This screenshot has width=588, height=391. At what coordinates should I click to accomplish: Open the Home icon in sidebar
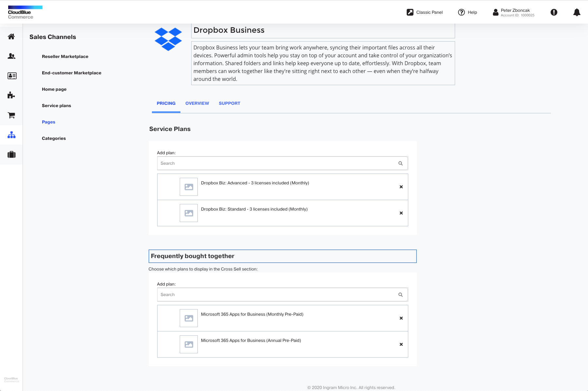pos(11,36)
